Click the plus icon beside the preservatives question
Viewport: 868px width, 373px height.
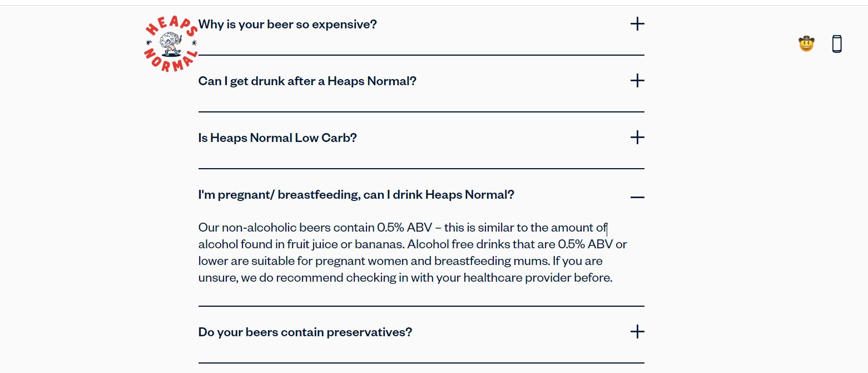coord(637,331)
